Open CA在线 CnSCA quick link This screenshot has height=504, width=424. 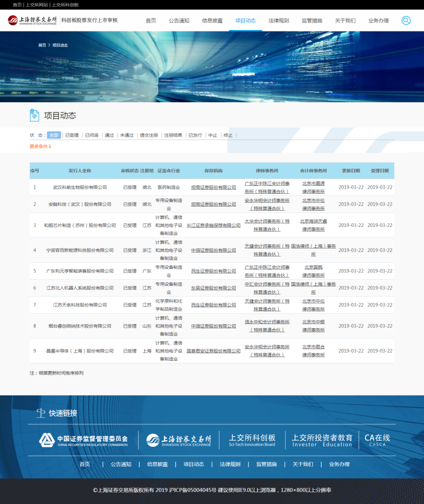[377, 440]
